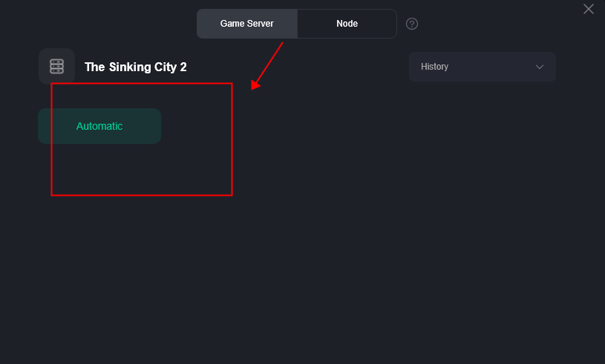Close the server selection dialog
605x364 pixels.
(589, 9)
